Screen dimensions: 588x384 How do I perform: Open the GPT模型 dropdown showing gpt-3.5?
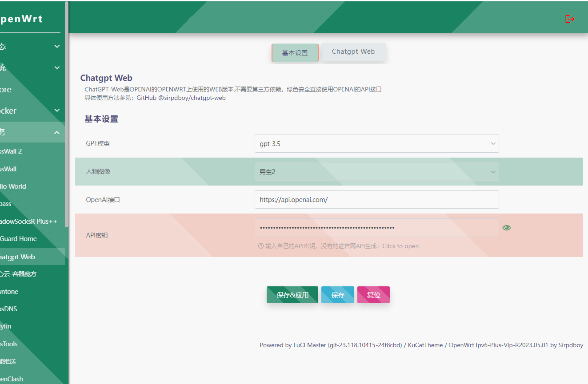pyautogui.click(x=376, y=144)
